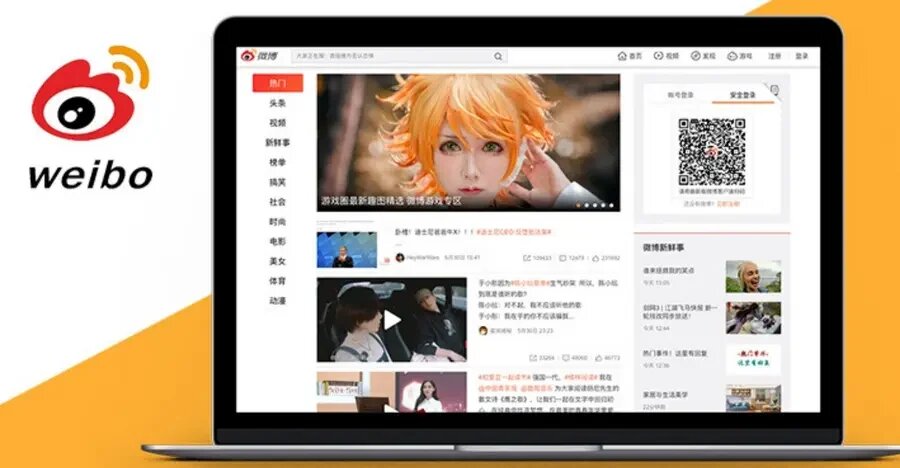Click the large weibo logo graphic outside laptop
900x468 pixels.
(x=91, y=118)
